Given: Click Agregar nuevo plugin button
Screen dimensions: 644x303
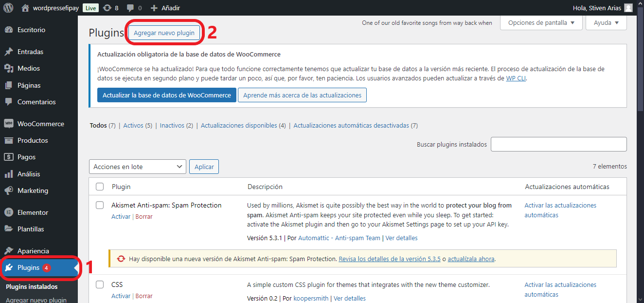Looking at the screenshot, I should [164, 33].
